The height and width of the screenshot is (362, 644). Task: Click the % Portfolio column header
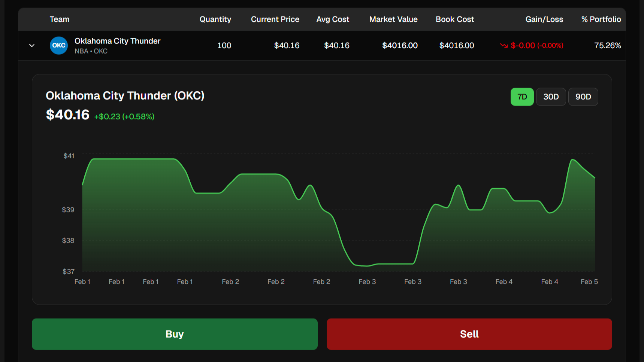click(601, 19)
